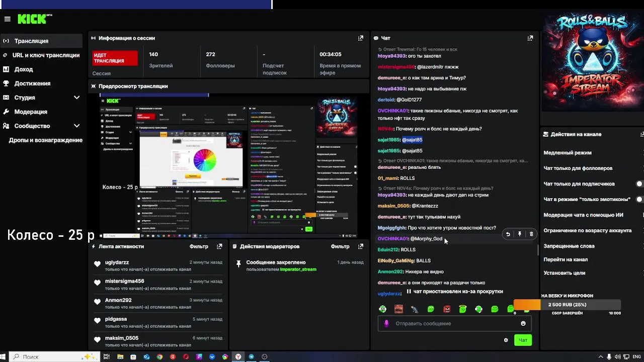
Task: Open Task View on the taskbar
Action: [107, 356]
